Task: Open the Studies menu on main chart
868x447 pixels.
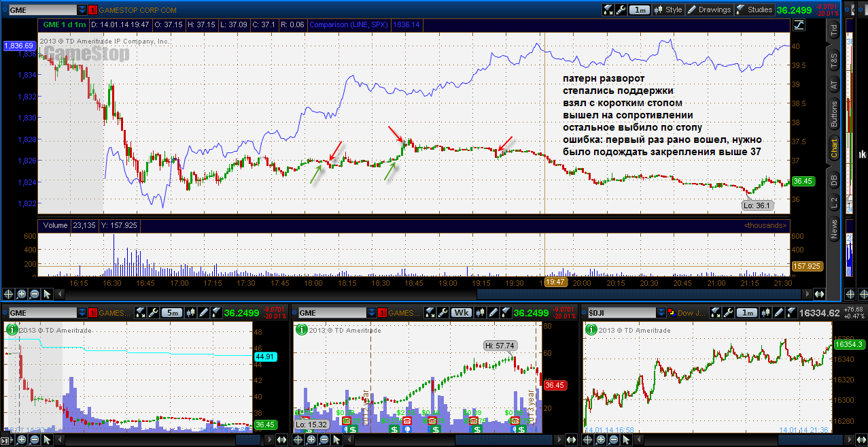Action: click(754, 10)
